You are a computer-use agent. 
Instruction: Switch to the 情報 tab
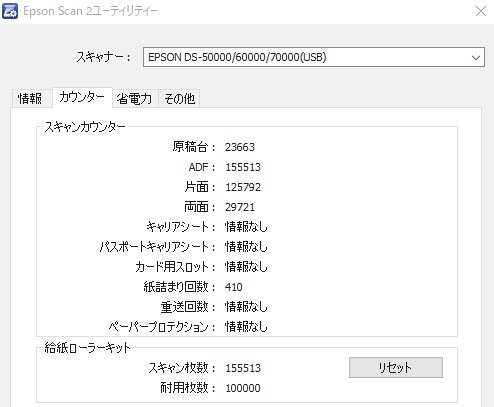30,99
